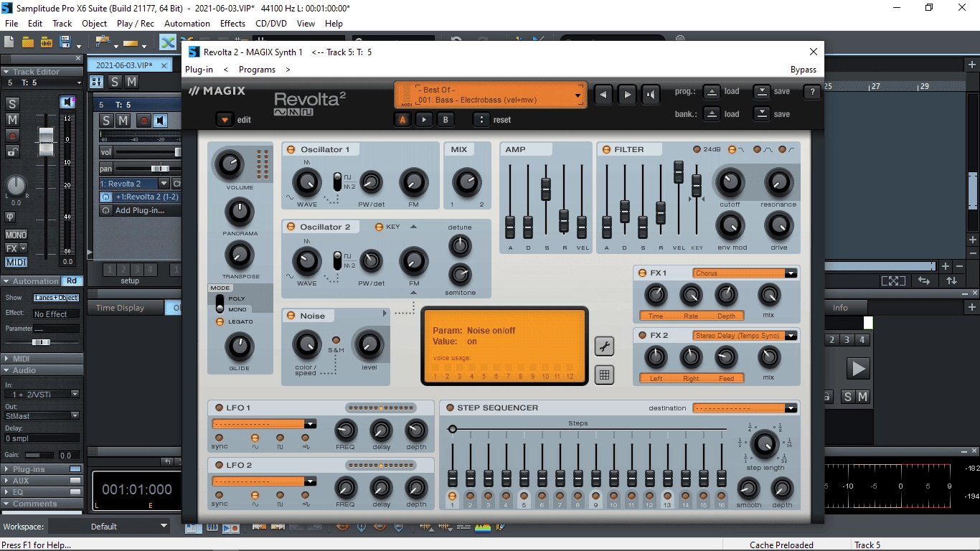Click the copy A to B arrow
This screenshot has width=980, height=551.
(x=424, y=120)
